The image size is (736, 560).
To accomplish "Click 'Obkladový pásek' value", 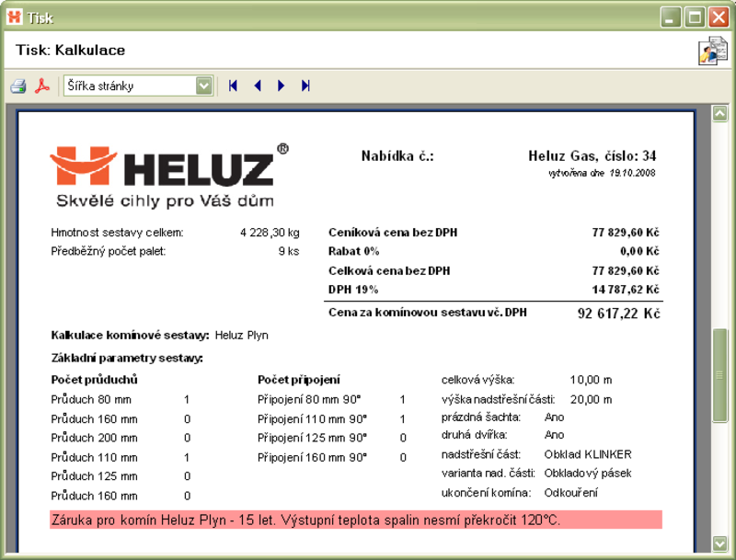I will (588, 474).
